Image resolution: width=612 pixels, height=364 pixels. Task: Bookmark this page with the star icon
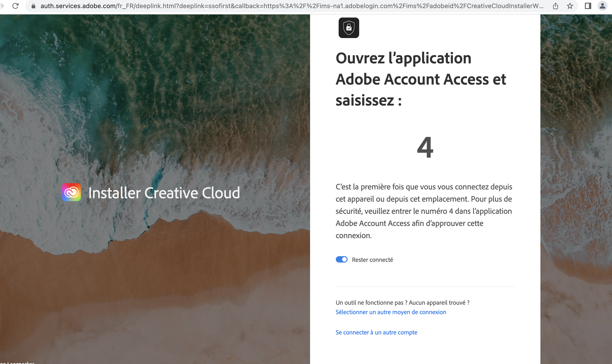(x=570, y=6)
